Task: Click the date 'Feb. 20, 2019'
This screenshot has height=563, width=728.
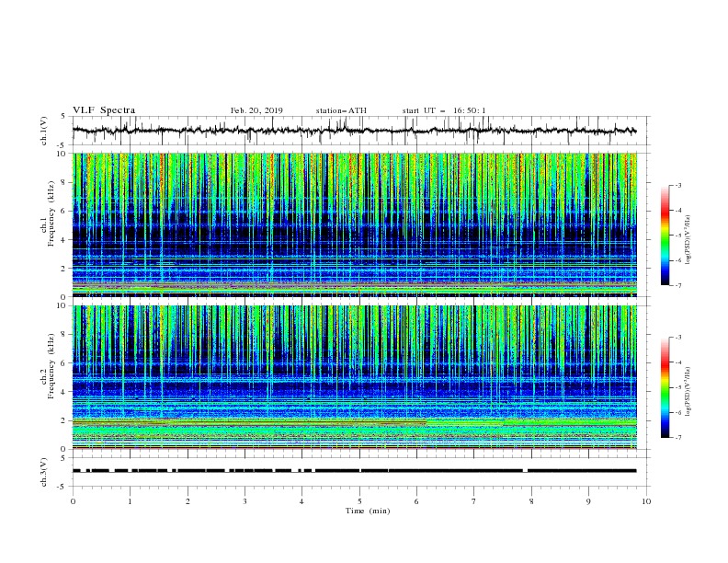Action: [256, 110]
